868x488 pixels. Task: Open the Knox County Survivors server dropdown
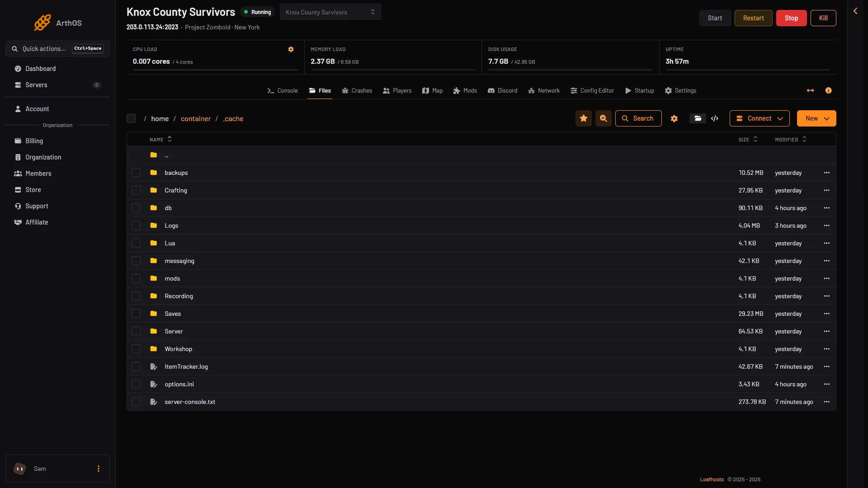[x=330, y=12]
